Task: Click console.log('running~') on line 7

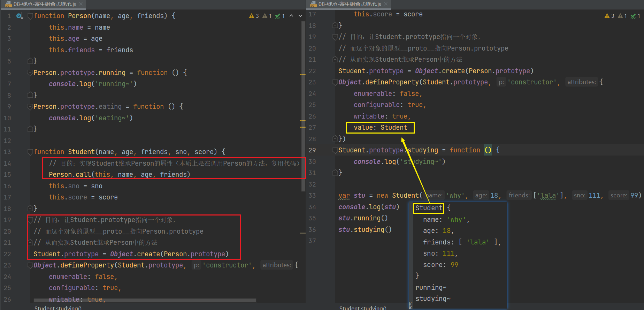Action: pyautogui.click(x=93, y=84)
